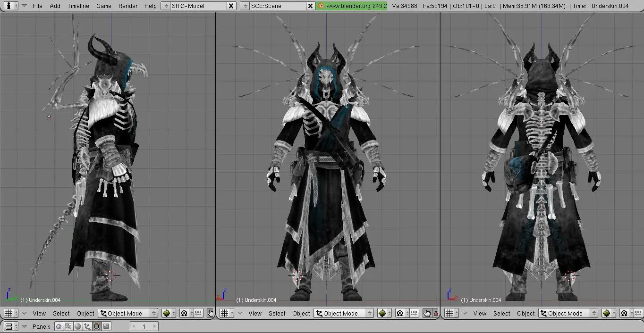644x333 pixels.
Task: Open the www.blender.org 249.2 link
Action: [352, 6]
